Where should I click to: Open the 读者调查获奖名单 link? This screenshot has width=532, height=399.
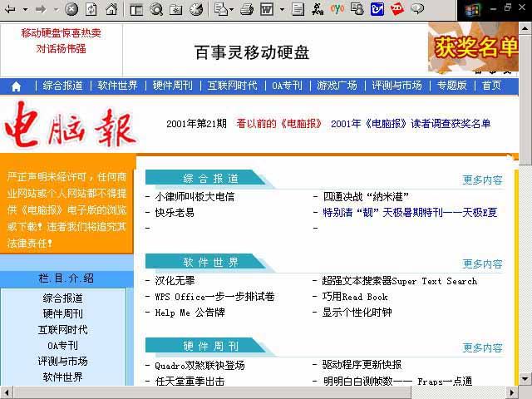point(411,124)
